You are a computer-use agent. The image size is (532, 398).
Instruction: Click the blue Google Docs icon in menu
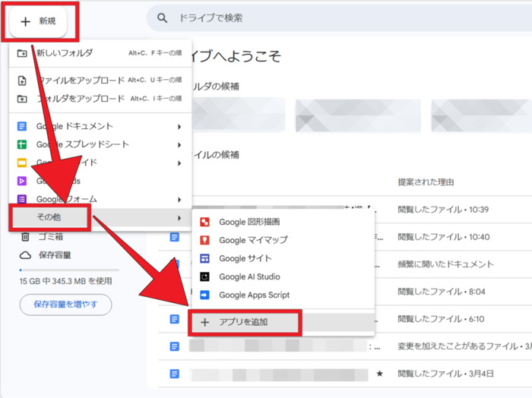[22, 126]
